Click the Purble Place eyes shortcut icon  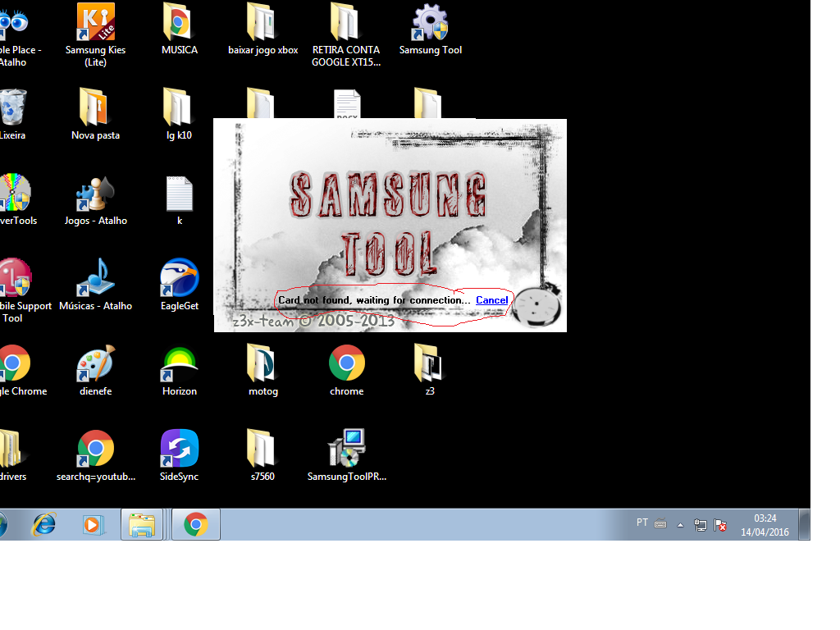[13, 22]
